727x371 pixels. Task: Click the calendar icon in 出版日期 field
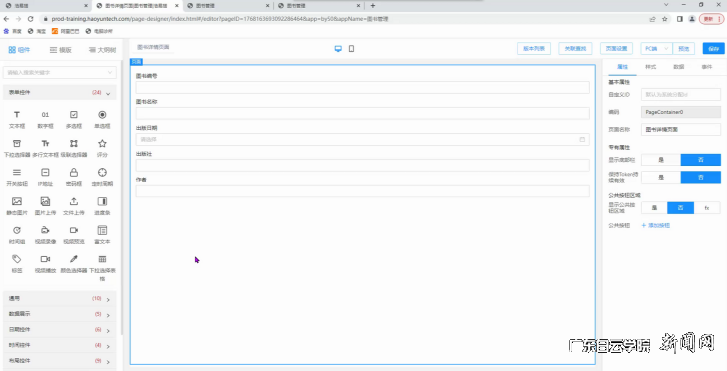pos(582,139)
